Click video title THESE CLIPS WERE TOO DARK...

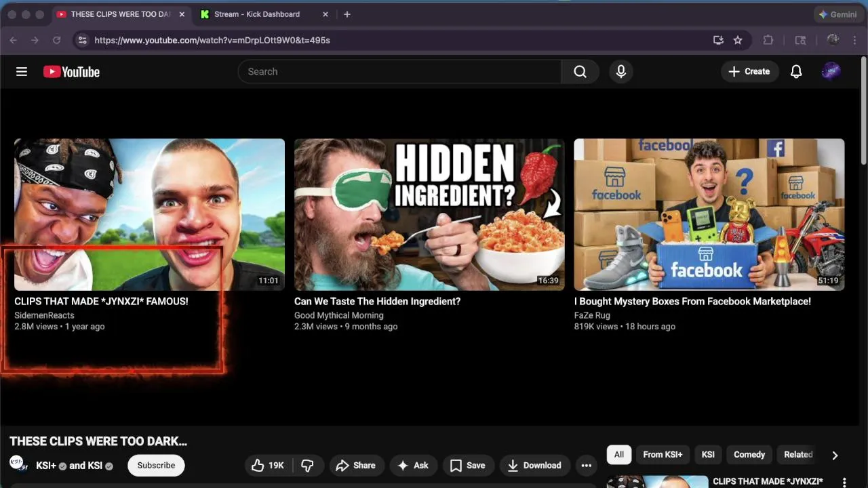98,441
